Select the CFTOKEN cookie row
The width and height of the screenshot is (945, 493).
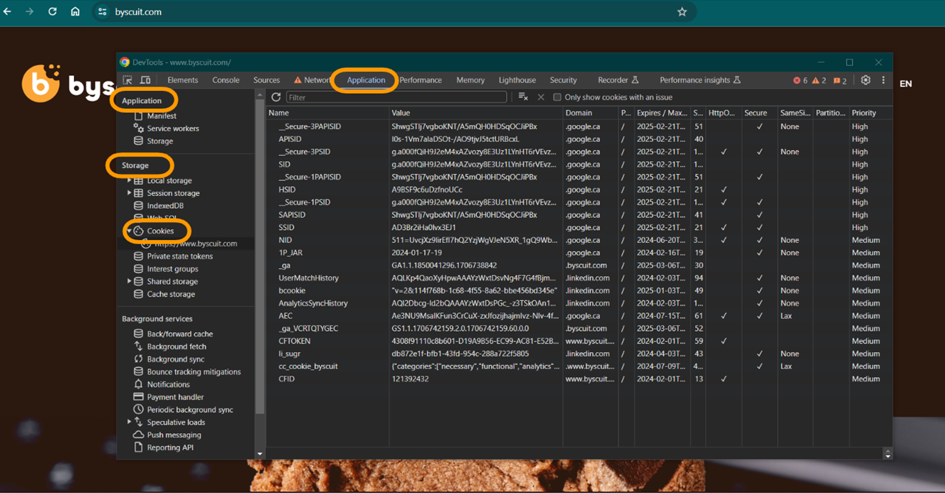click(579, 341)
